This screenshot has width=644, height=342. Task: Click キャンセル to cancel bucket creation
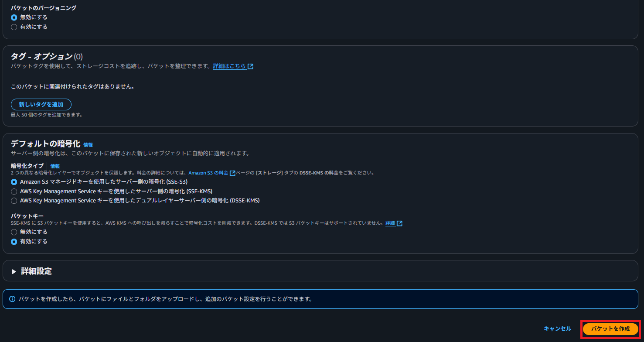click(557, 328)
